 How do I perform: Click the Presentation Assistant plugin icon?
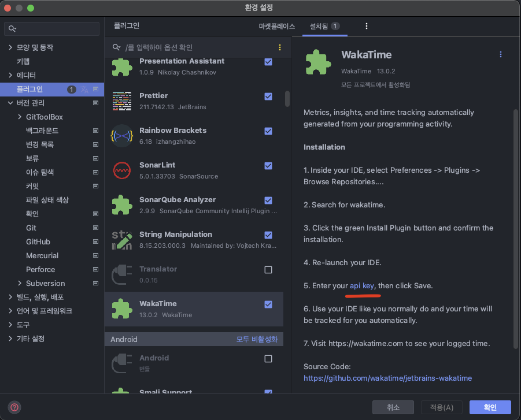tap(121, 68)
